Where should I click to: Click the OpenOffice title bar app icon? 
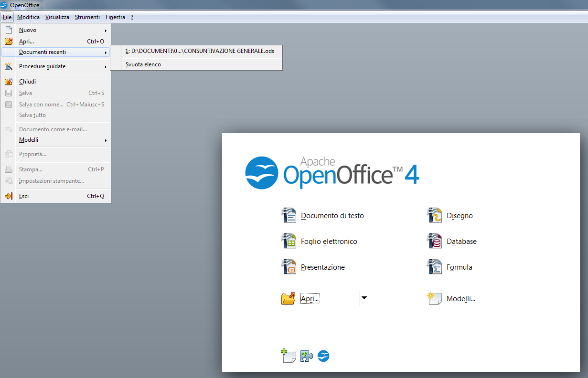pos(4,5)
